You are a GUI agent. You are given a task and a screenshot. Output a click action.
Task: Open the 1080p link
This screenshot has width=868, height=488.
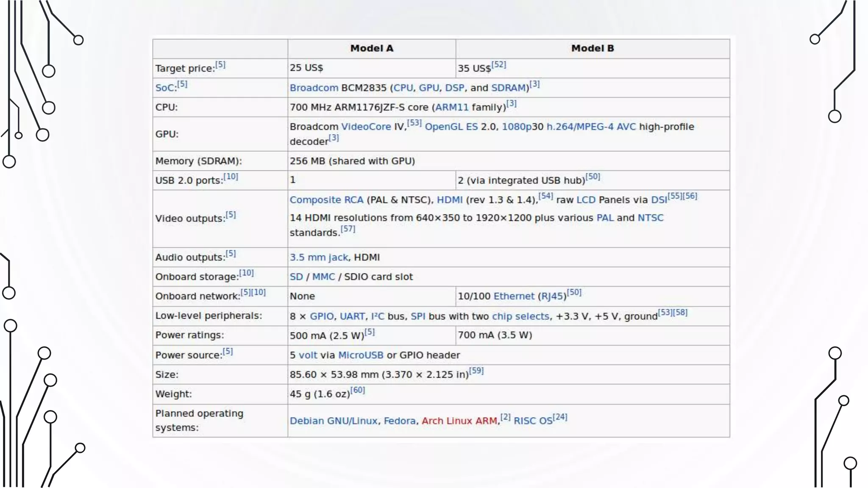[x=517, y=127]
